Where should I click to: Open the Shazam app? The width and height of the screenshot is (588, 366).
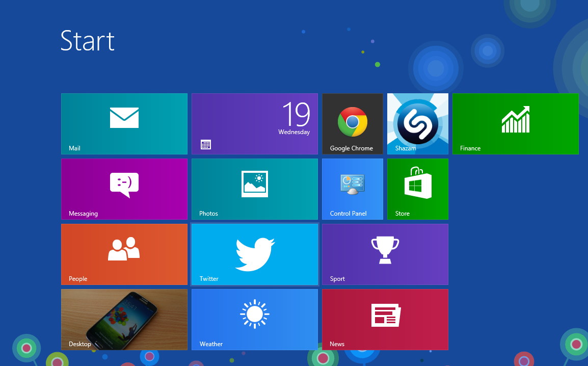pyautogui.click(x=417, y=124)
